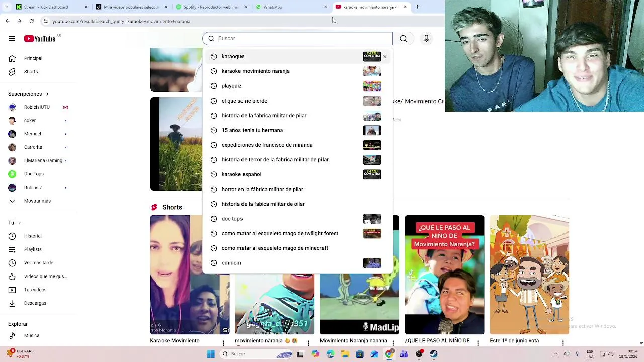
Task: Open Doc Tops channel subscription
Action: (x=34, y=174)
